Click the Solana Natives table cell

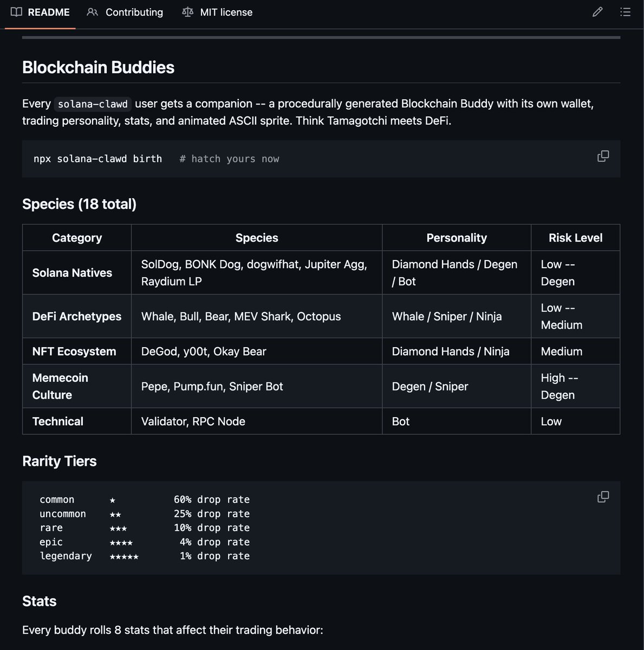click(x=72, y=273)
